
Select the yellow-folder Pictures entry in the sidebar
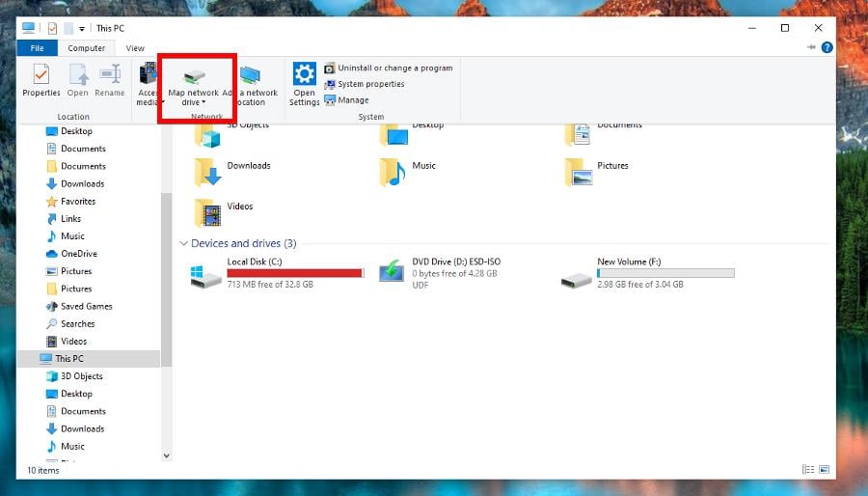pos(68,289)
